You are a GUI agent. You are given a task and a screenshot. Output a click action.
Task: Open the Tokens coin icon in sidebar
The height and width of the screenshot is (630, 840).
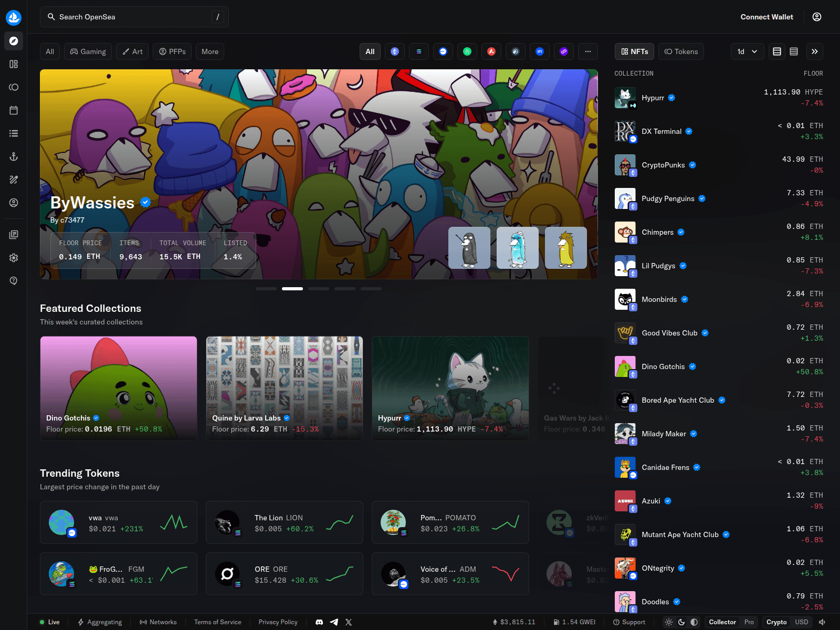(14, 87)
